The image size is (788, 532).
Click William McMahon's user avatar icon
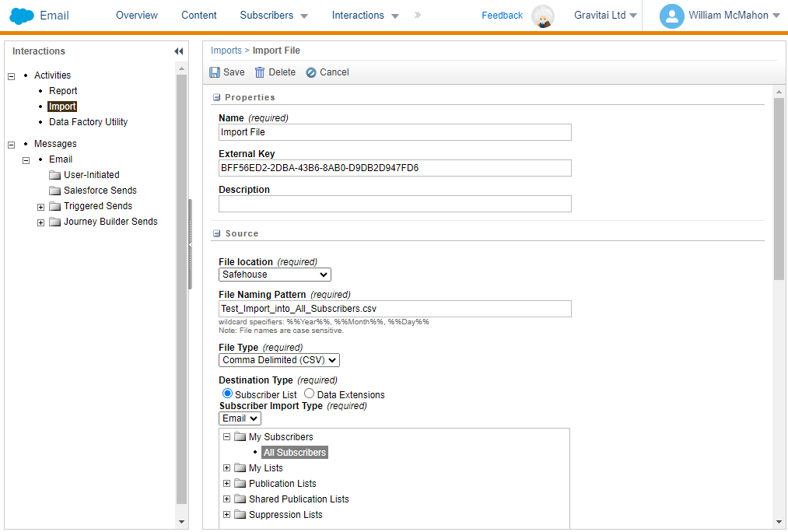pyautogui.click(x=671, y=16)
